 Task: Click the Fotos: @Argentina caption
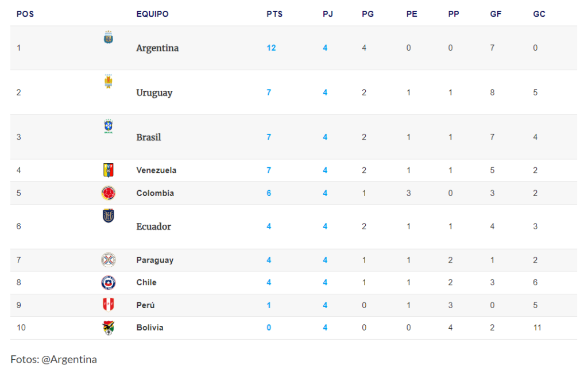pos(53,359)
